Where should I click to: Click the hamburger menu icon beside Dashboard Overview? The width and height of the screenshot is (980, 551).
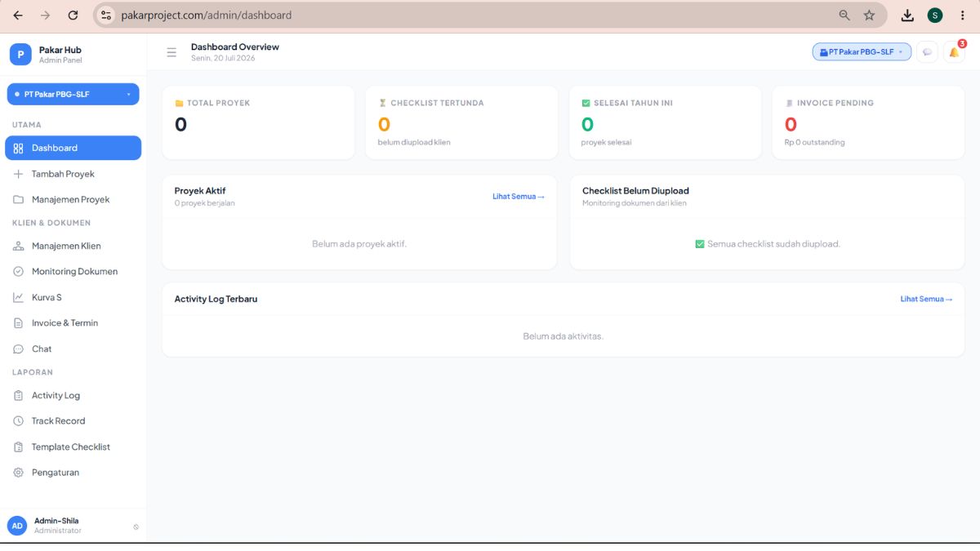[171, 52]
